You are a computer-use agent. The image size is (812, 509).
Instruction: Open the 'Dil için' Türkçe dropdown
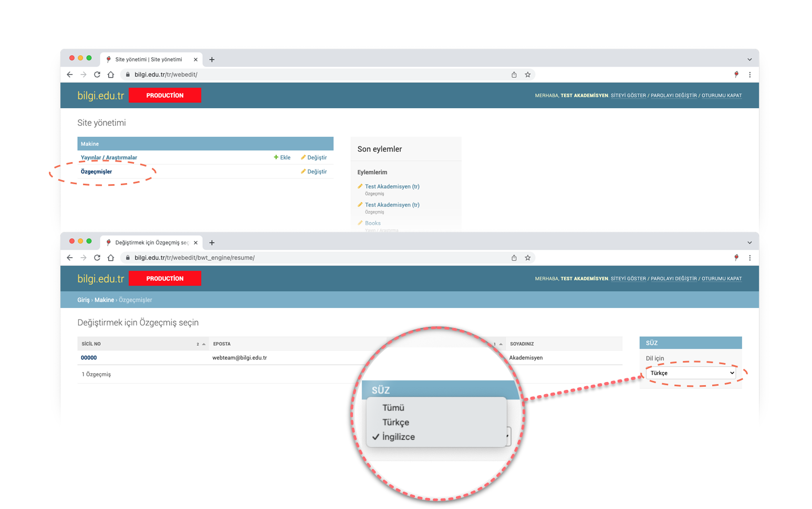click(691, 373)
